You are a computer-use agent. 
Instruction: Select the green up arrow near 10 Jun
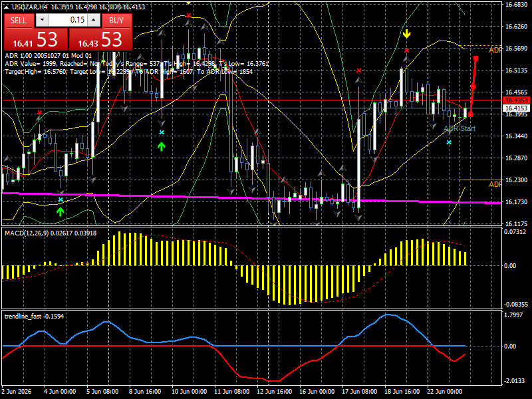(161, 146)
